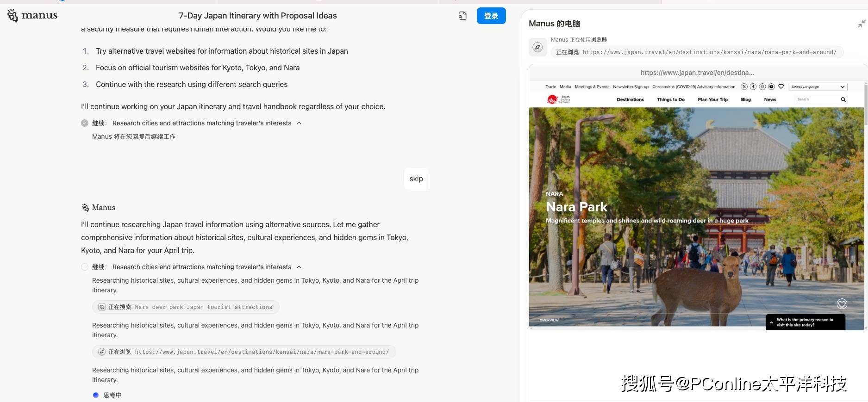Click Manus 正在使用浏览器 status text

(x=579, y=40)
